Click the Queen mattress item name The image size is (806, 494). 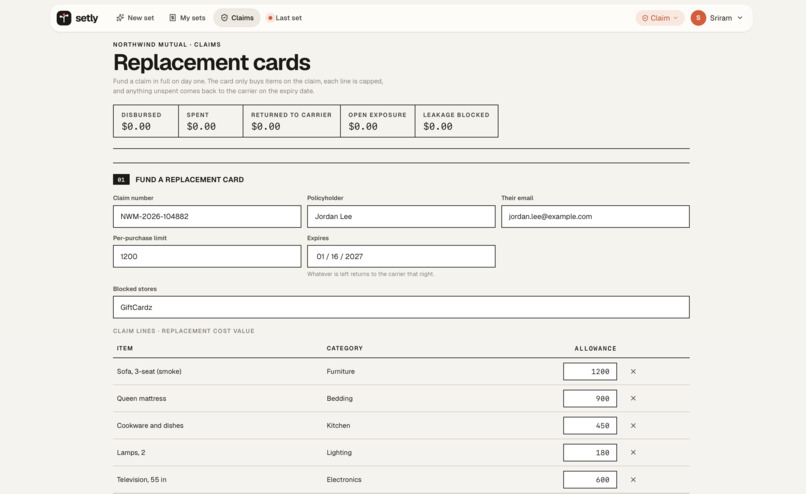tap(141, 398)
